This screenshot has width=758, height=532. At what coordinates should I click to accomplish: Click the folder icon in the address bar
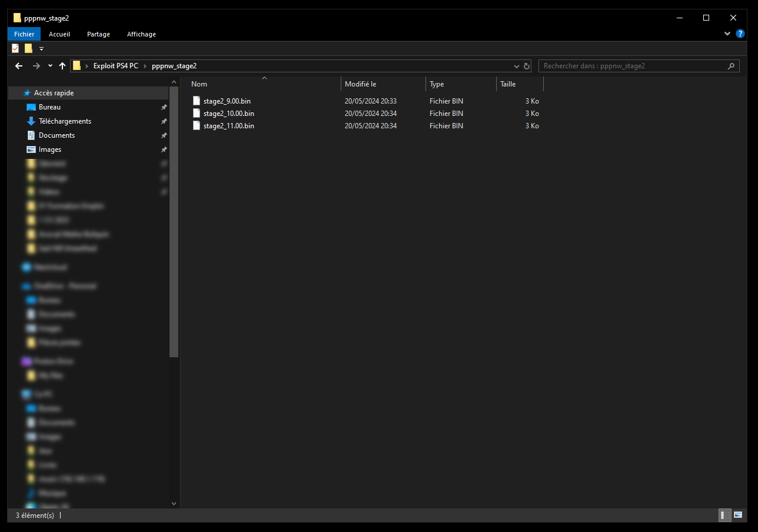(77, 66)
